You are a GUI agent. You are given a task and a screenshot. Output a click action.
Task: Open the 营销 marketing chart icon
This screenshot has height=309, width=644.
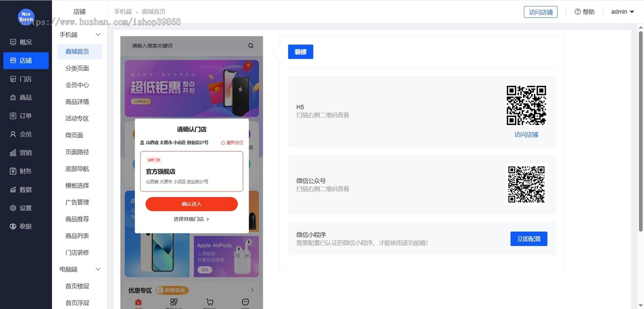(x=13, y=153)
